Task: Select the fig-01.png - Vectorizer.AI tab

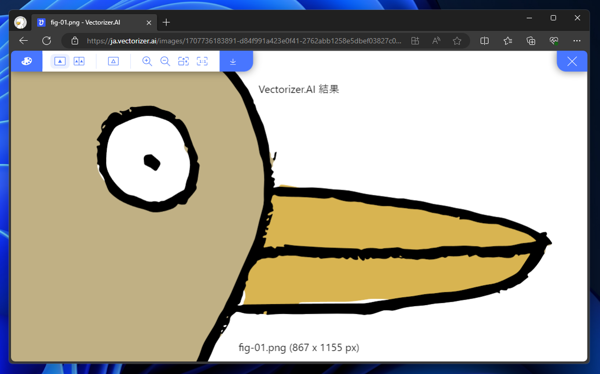Action: coord(94,23)
